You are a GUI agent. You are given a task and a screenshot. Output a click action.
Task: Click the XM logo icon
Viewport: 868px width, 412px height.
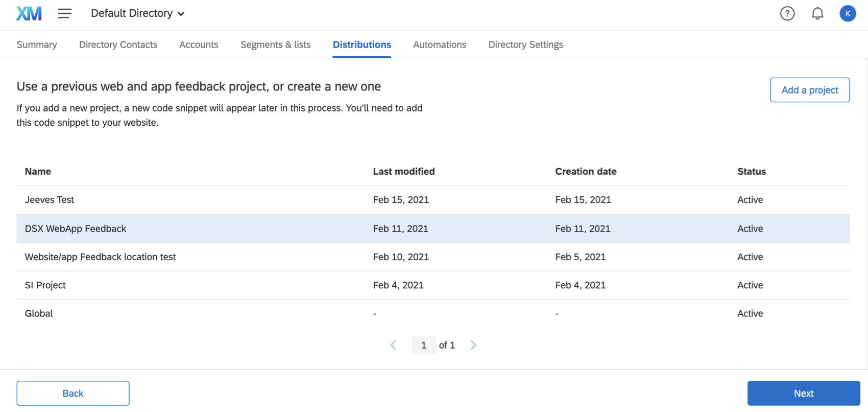point(29,13)
